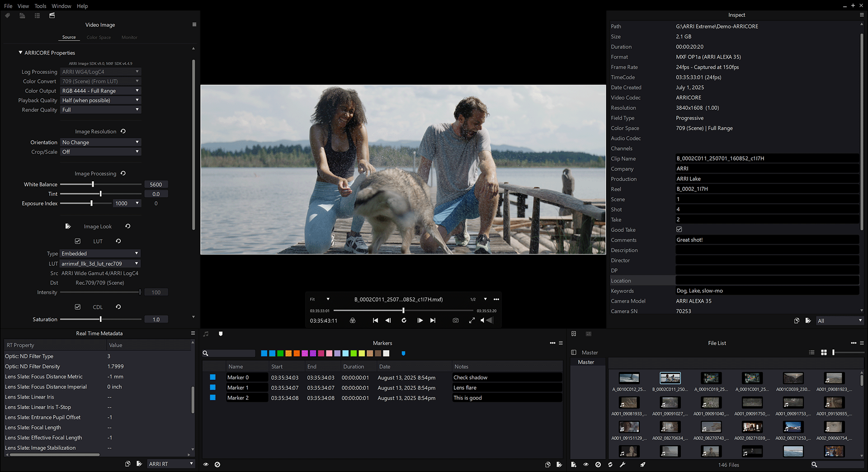Switch to the Color Space tab

coord(99,38)
